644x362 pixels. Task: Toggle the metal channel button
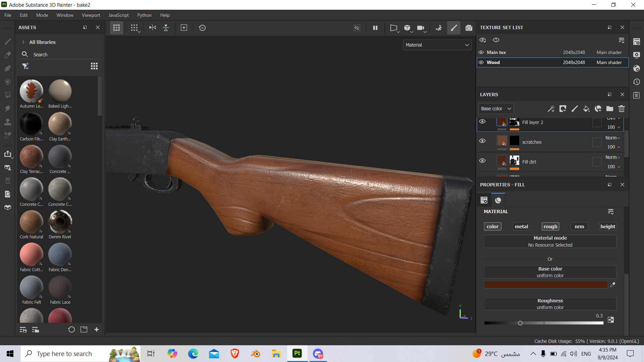pos(521,227)
